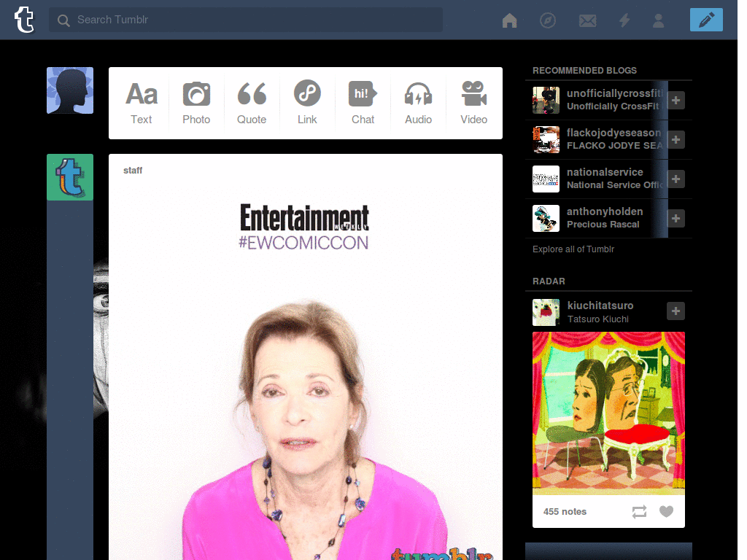This screenshot has height=560, width=747.
Task: Create a new Photo post
Action: coord(196,103)
